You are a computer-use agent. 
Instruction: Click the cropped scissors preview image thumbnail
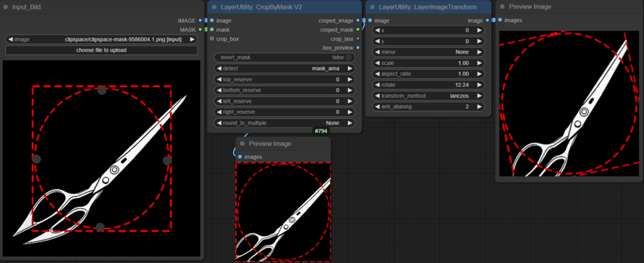[x=283, y=211]
